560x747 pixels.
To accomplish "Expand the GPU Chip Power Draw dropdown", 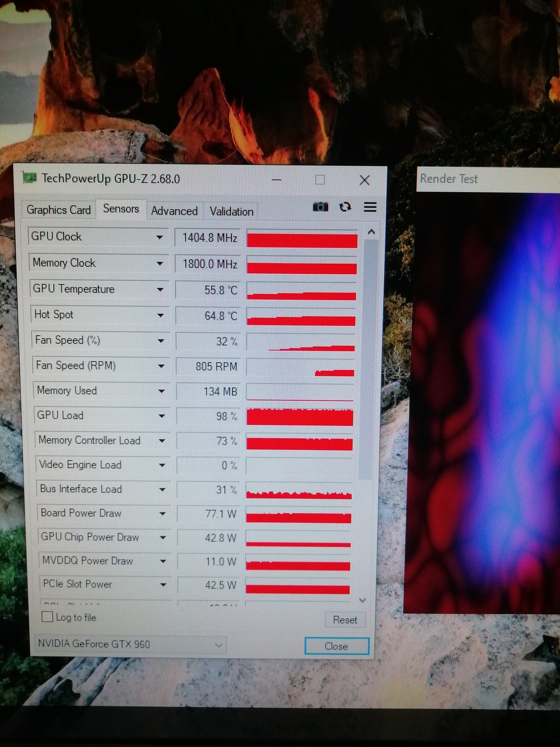I will pos(163,537).
